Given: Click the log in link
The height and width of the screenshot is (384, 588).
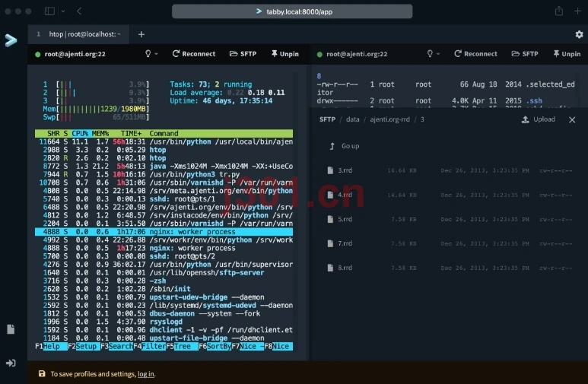Looking at the screenshot, I should pyautogui.click(x=146, y=374).
